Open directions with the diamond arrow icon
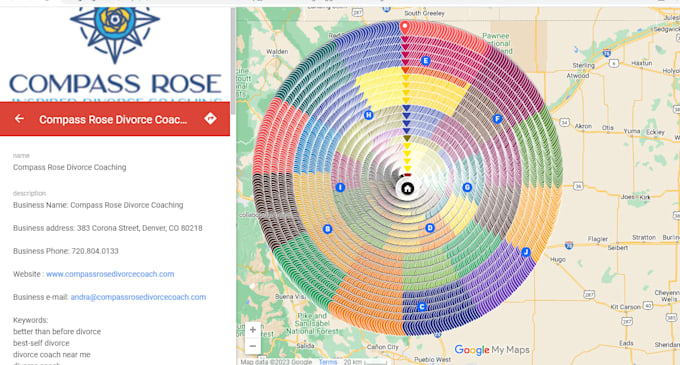The height and width of the screenshot is (365, 680). point(210,118)
